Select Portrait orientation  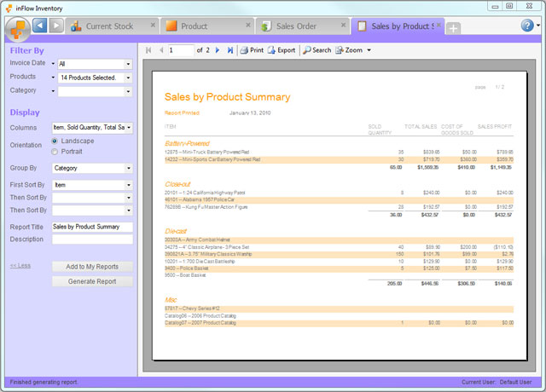click(55, 152)
